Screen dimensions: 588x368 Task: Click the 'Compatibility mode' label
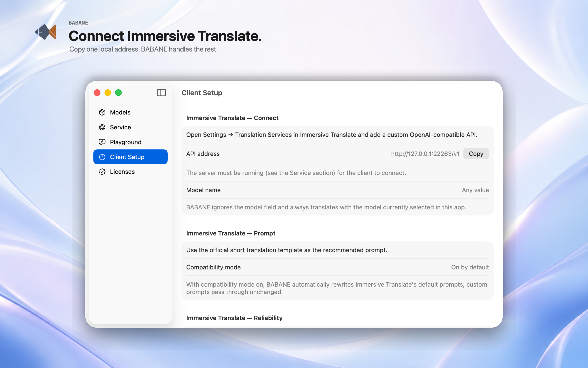[213, 267]
